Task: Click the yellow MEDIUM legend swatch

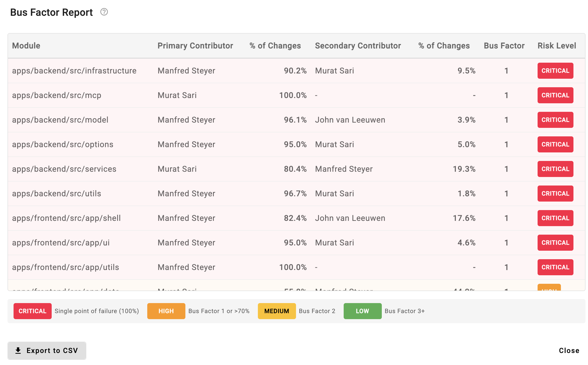Action: pyautogui.click(x=277, y=311)
